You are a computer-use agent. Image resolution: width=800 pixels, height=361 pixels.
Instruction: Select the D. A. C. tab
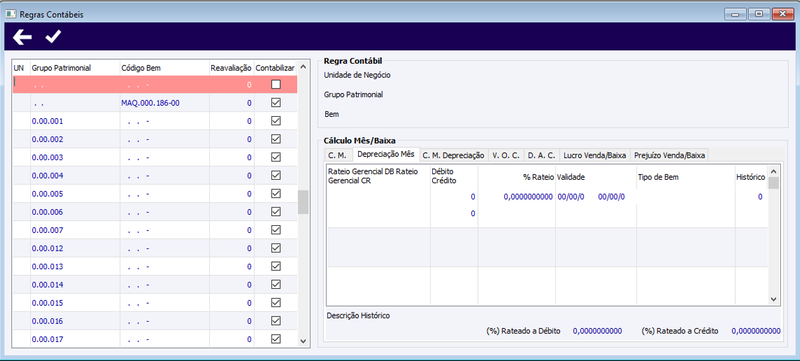click(x=541, y=156)
